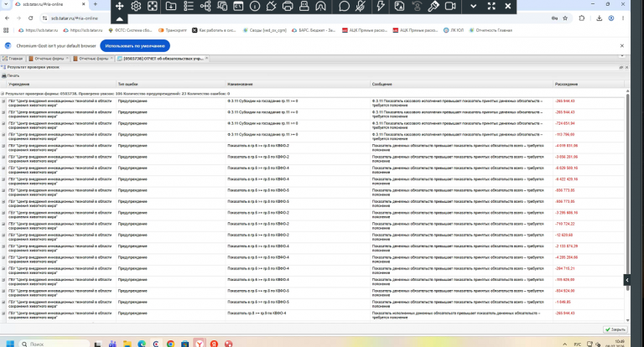Bookmark this page with the star icon

pos(565,18)
